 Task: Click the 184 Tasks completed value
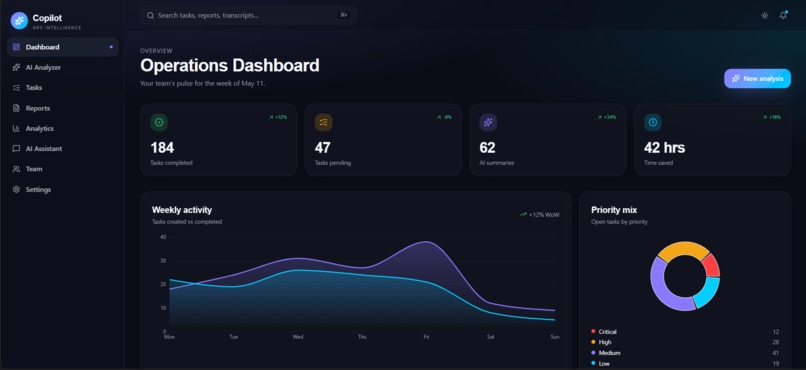[x=162, y=148]
